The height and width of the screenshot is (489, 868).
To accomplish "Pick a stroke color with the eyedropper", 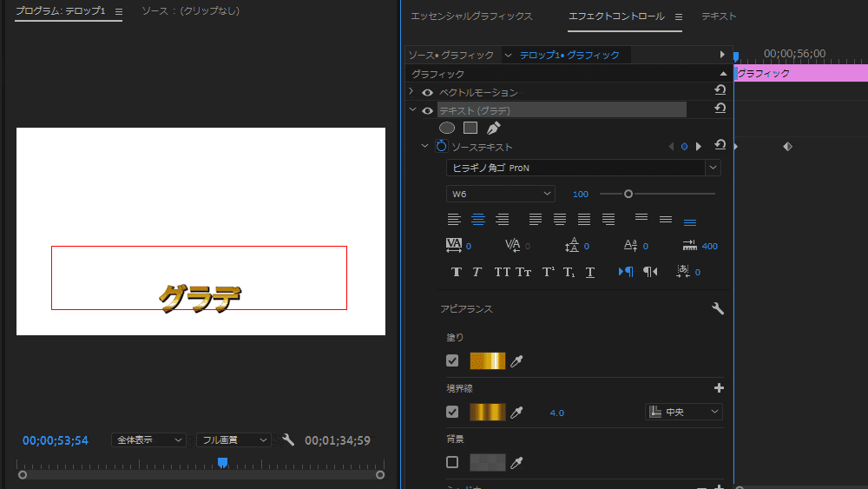I will pyautogui.click(x=516, y=412).
